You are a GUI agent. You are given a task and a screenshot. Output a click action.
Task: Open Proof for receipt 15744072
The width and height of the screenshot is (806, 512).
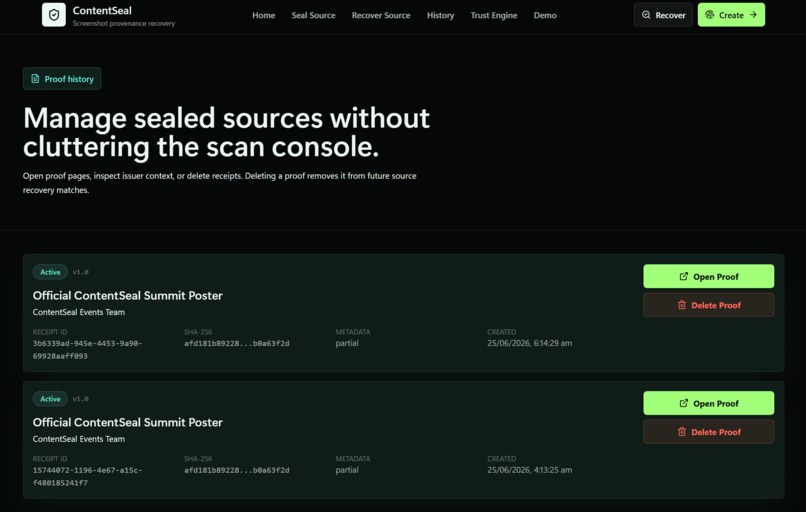click(708, 404)
